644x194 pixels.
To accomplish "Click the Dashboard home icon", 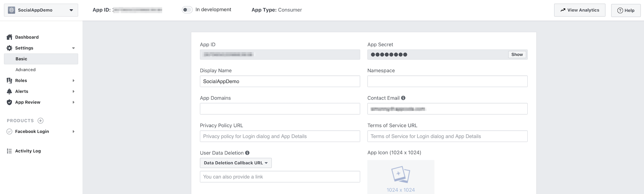I will pyautogui.click(x=9, y=37).
